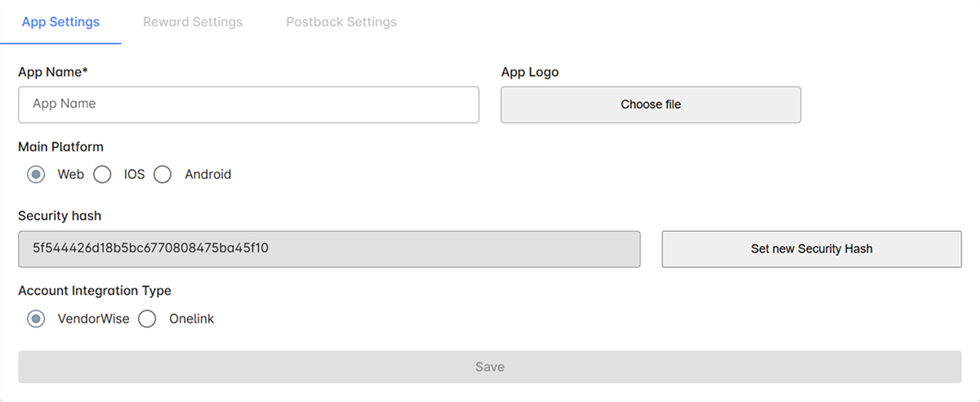Click the 'App Name*' field label
Image resolution: width=980 pixels, height=402 pixels.
click(x=53, y=72)
